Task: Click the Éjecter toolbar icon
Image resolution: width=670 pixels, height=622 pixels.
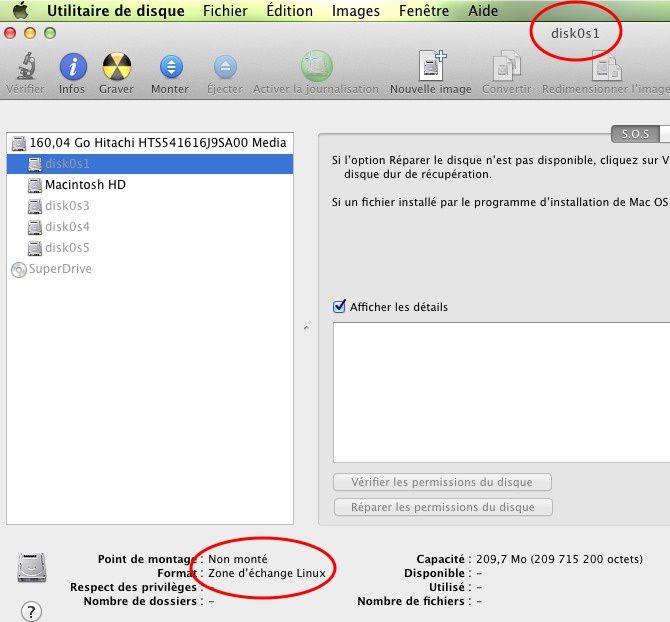Action: (x=224, y=68)
